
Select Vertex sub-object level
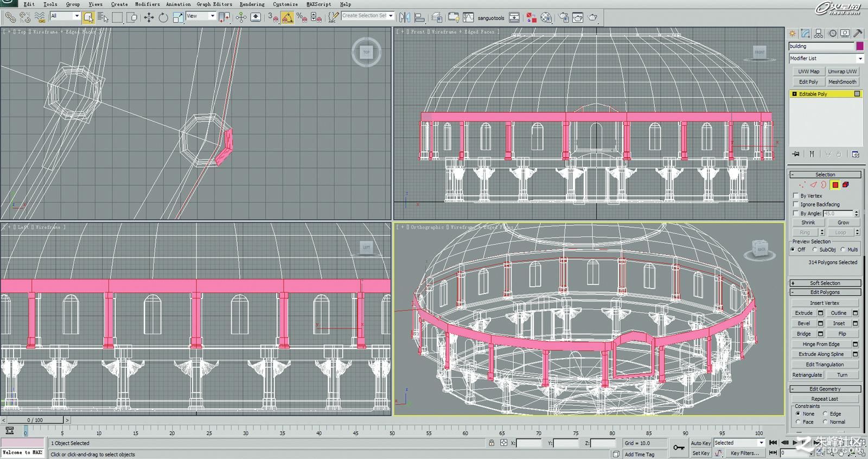click(x=803, y=185)
